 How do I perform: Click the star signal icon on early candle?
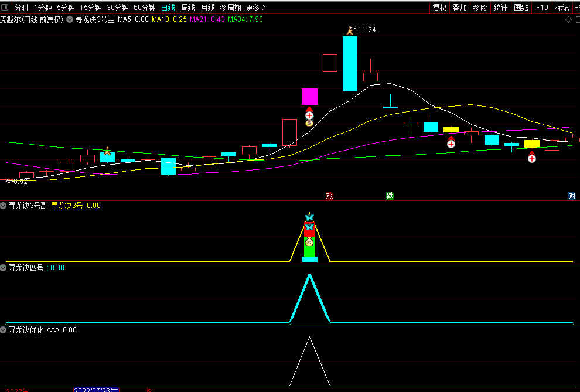pos(107,151)
